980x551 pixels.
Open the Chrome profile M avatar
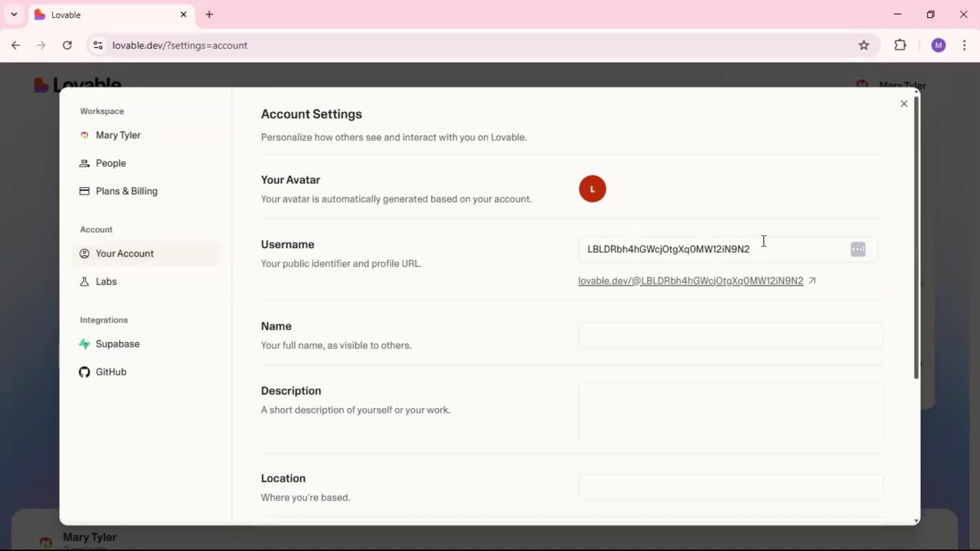(x=938, y=45)
